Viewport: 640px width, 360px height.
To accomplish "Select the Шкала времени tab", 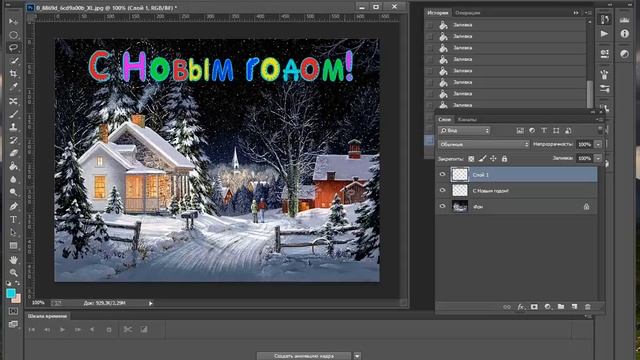I will pos(47,316).
